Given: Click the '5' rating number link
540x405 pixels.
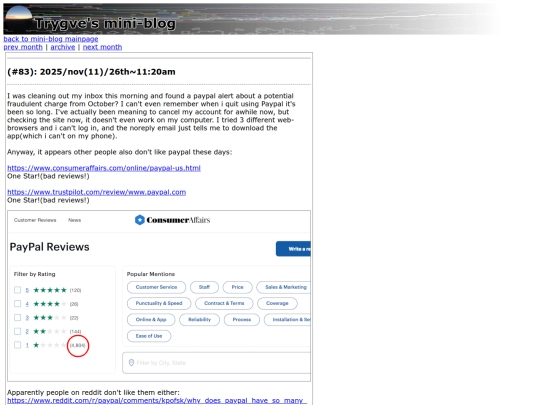Looking at the screenshot, I should coord(27,290).
